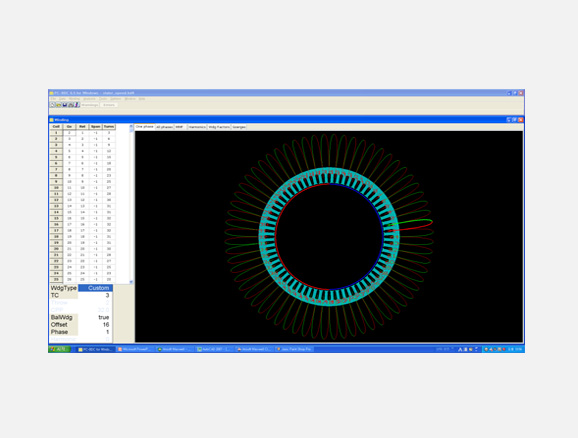Screen dimensions: 578x438
Task: Click the Print toolbar icon
Action: 71,105
